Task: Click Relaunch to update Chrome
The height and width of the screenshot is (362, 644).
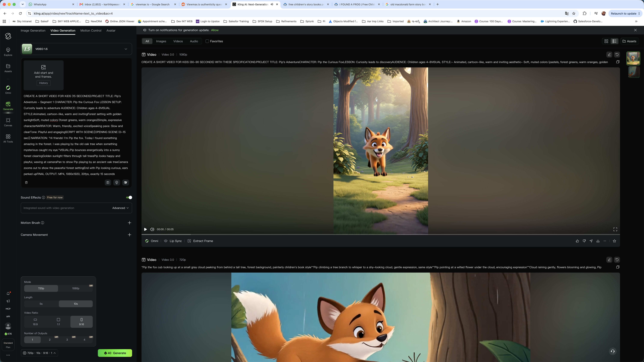Action: click(x=625, y=13)
